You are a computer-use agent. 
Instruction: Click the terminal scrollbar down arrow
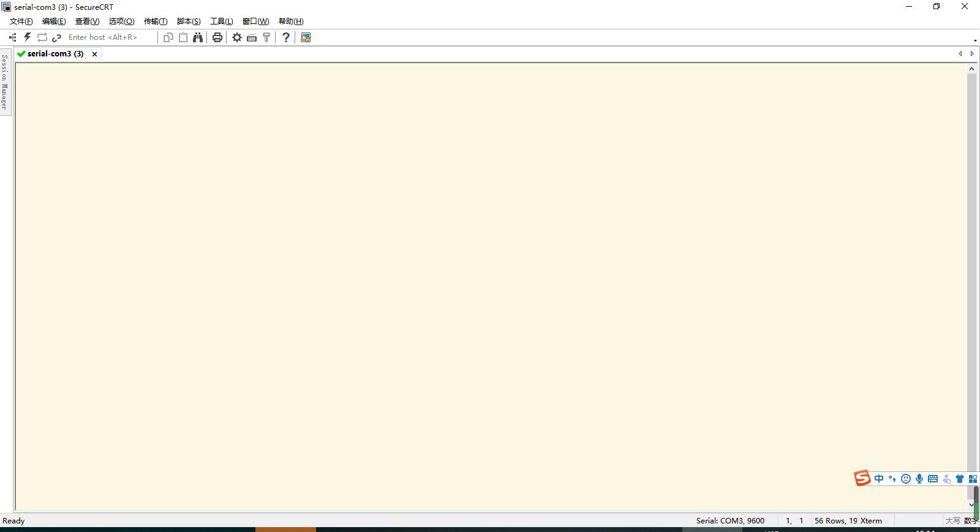[x=971, y=505]
